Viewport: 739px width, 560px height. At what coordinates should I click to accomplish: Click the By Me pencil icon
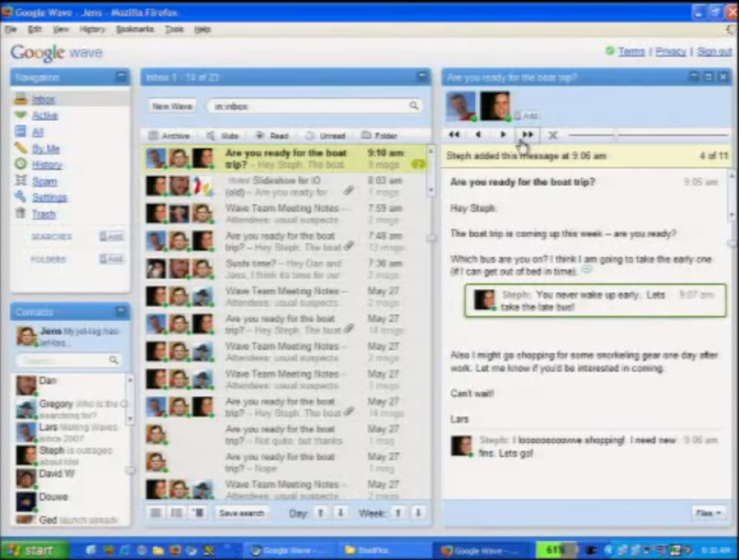pos(21,148)
